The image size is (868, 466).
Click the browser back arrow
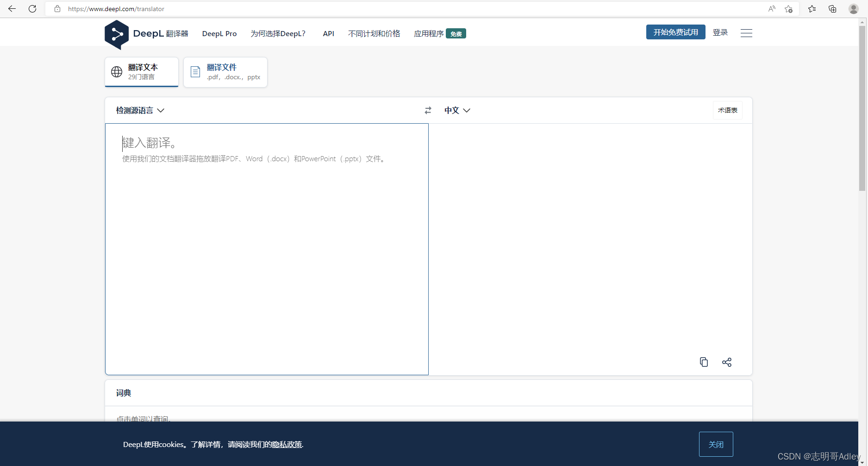coord(12,9)
